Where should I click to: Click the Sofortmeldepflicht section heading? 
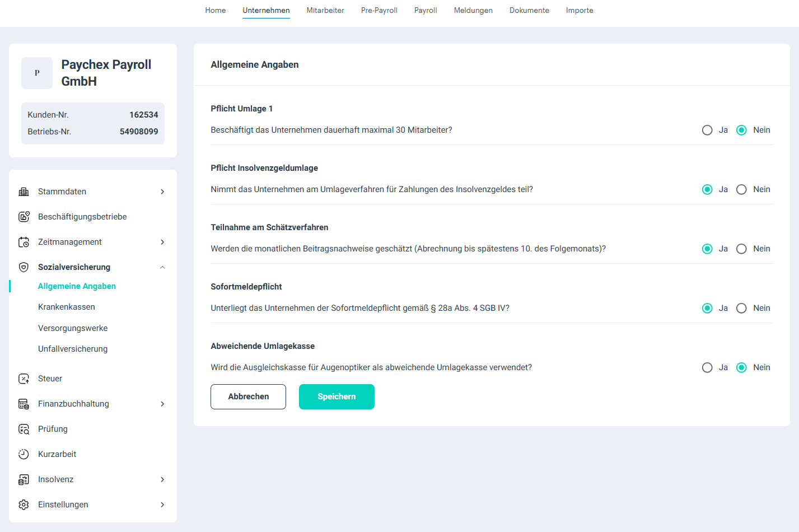(246, 287)
